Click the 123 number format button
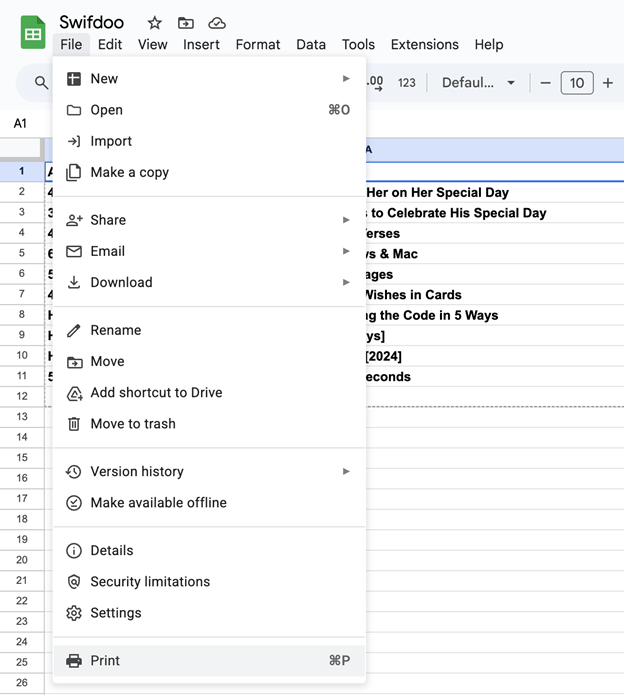The width and height of the screenshot is (624, 695). (x=406, y=83)
